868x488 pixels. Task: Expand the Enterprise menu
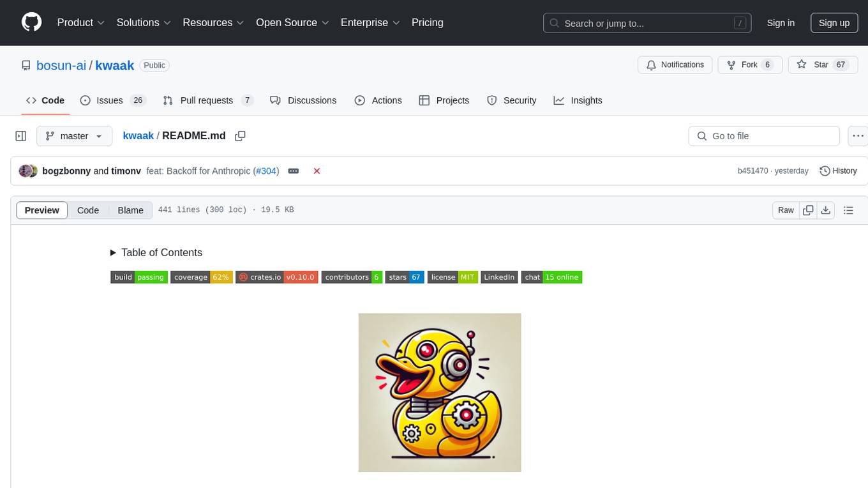tap(370, 22)
